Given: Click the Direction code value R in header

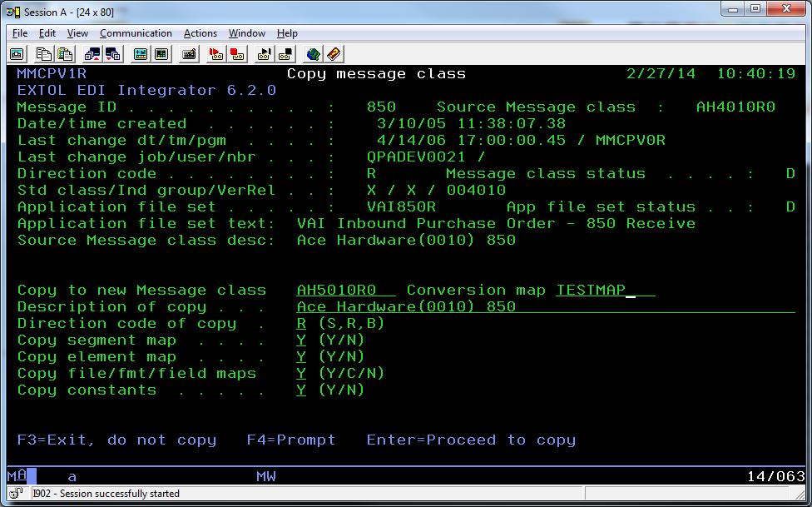Looking at the screenshot, I should click(371, 174).
